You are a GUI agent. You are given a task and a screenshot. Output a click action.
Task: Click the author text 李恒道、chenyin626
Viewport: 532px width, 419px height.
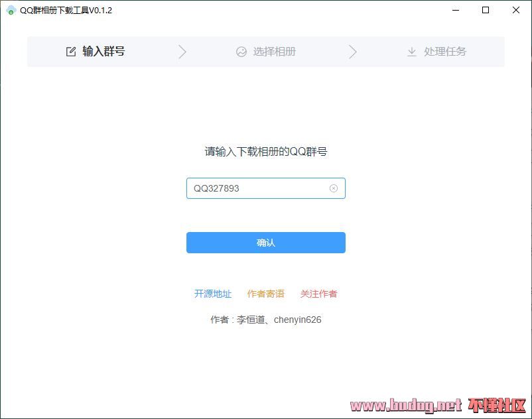click(279, 320)
